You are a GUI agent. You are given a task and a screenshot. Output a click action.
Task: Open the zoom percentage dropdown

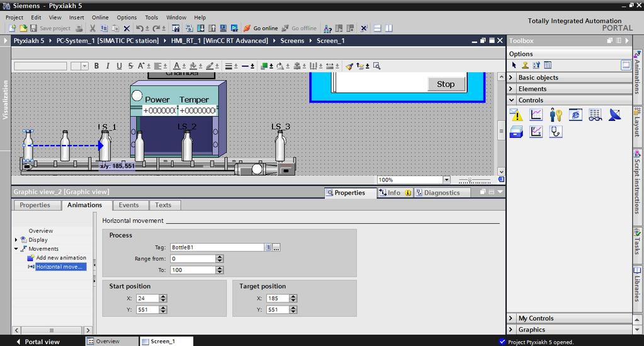(x=446, y=180)
